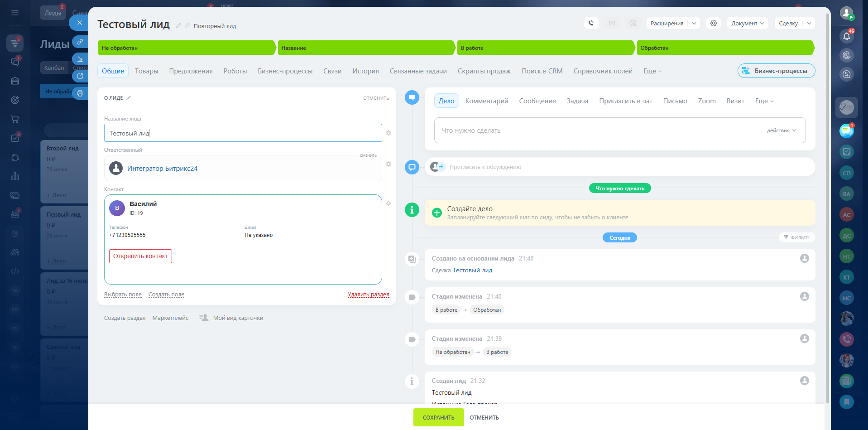Image resolution: width=868 pixels, height=430 pixels.
Task: Open the settings gear icon near Документ
Action: (x=714, y=23)
